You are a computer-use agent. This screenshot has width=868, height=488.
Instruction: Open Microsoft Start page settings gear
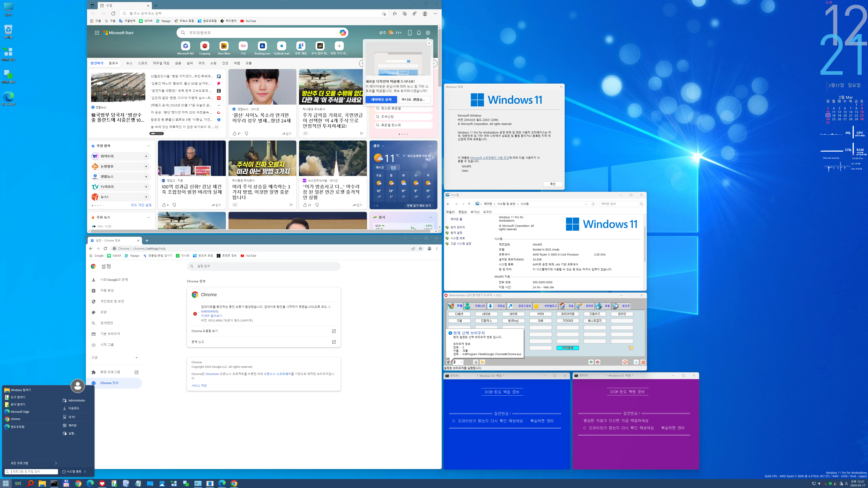click(x=428, y=33)
